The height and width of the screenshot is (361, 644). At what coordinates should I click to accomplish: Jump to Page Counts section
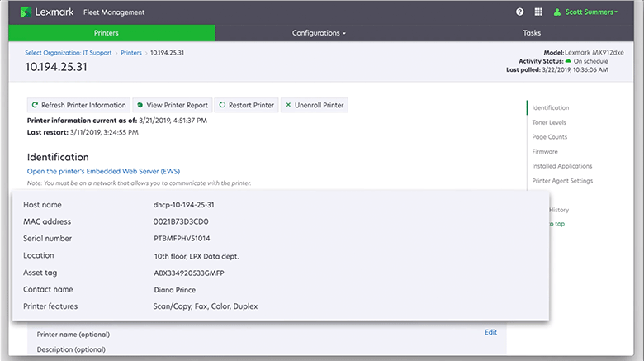tap(549, 137)
